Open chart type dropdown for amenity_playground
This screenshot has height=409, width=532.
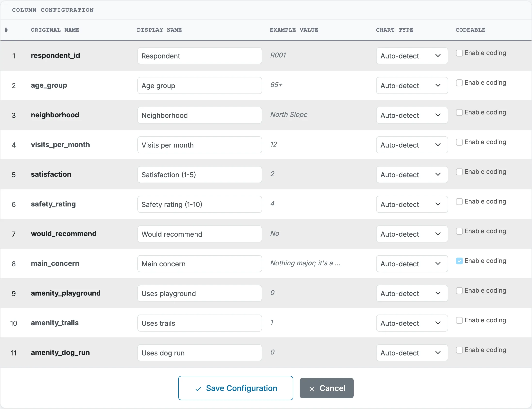point(412,293)
